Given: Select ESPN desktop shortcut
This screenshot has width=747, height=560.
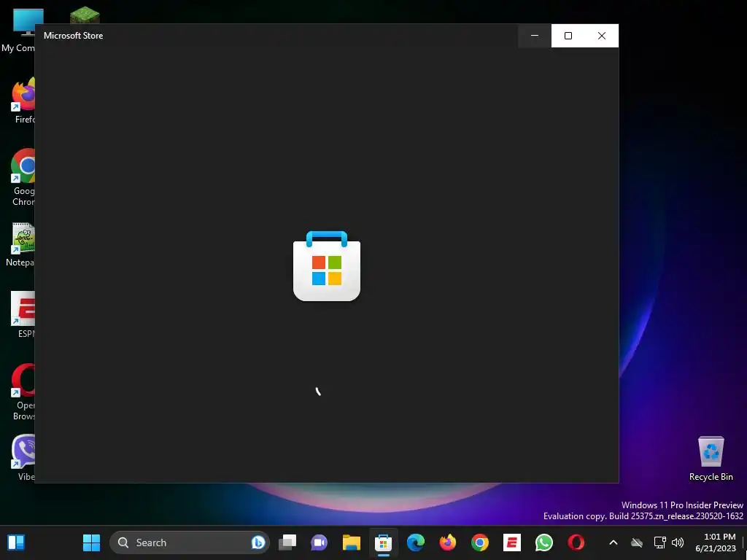Looking at the screenshot, I should coord(23,314).
